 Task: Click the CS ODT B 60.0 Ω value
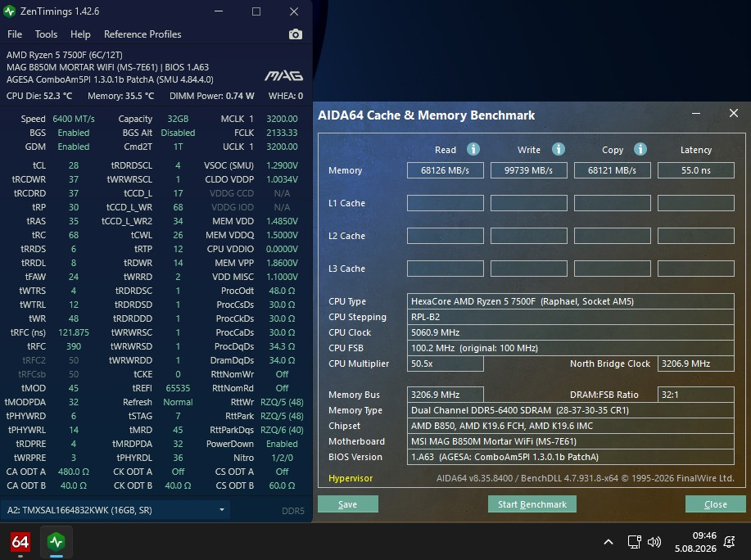pos(282,485)
